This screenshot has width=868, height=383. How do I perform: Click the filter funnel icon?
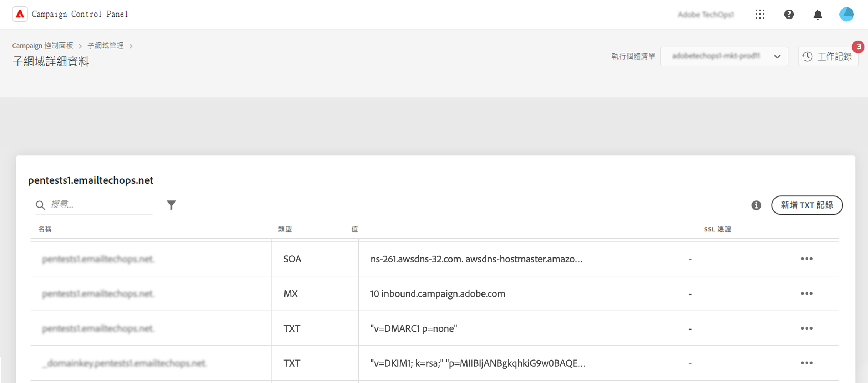[x=171, y=205]
